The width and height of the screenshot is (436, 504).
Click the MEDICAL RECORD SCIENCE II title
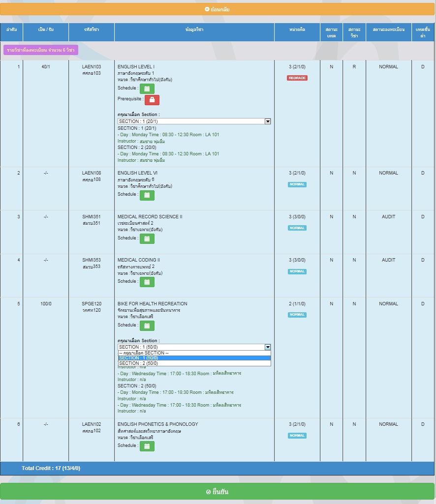pyautogui.click(x=150, y=217)
